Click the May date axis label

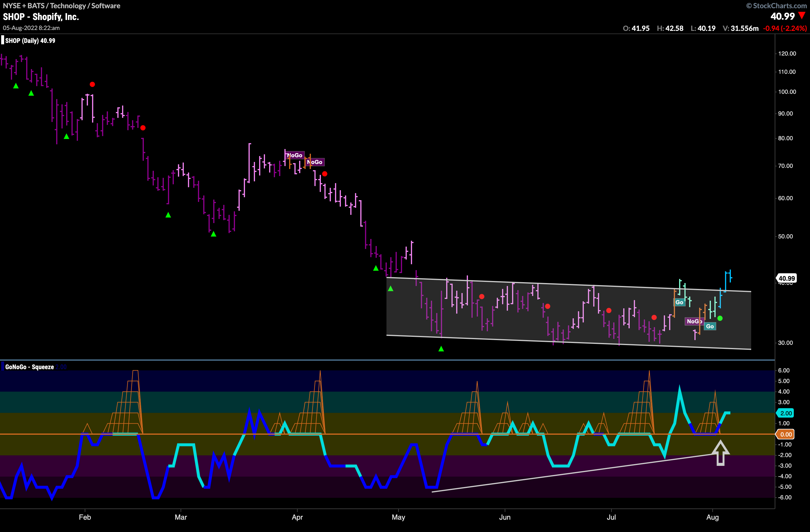point(398,517)
